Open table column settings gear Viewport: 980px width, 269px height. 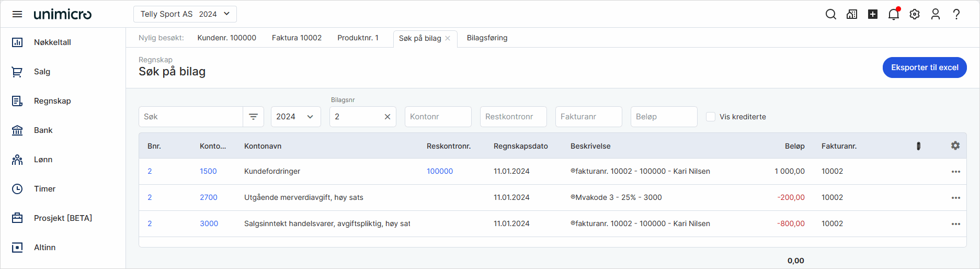[955, 146]
